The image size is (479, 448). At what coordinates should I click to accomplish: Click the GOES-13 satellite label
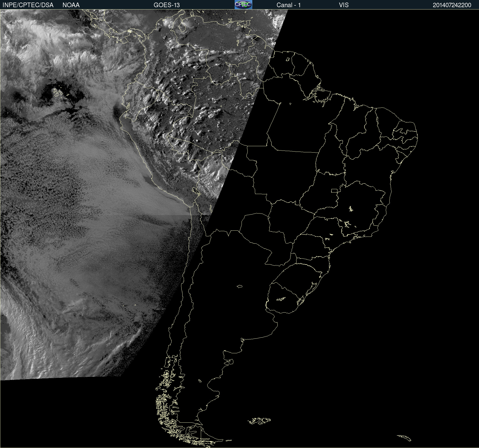point(166,5)
